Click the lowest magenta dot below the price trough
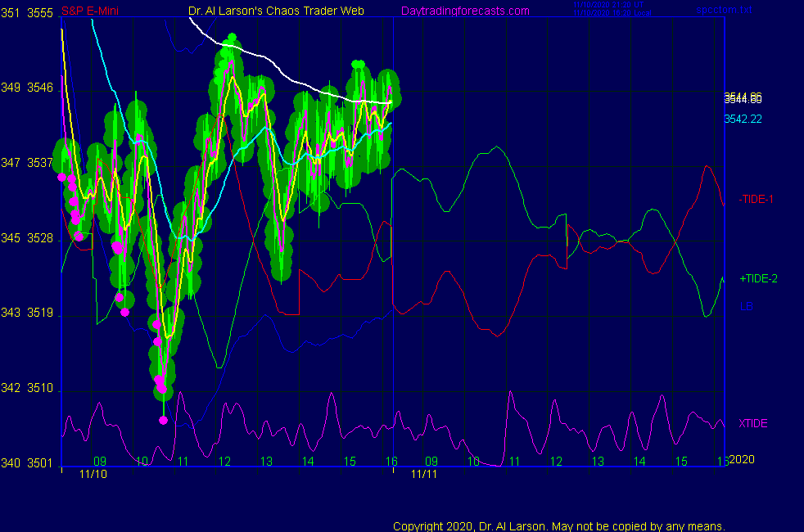This screenshot has width=804, height=532. 163,420
